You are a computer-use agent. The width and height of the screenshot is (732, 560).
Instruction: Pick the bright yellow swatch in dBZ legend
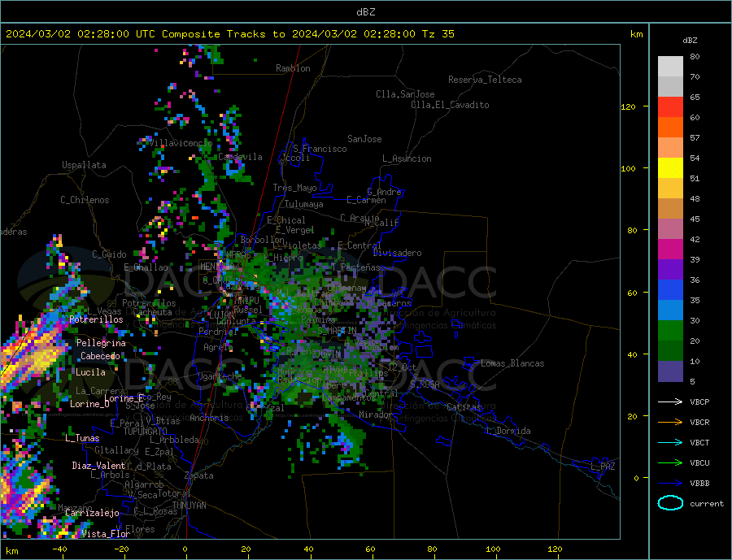pyautogui.click(x=670, y=168)
